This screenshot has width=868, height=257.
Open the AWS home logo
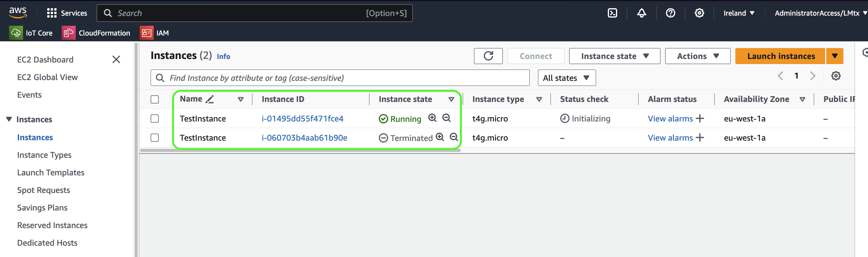(18, 12)
